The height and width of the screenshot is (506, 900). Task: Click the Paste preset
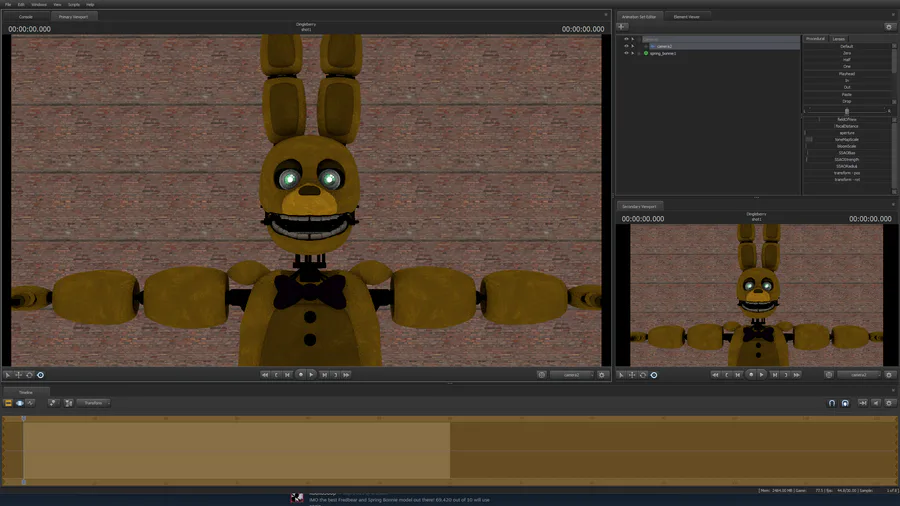click(847, 94)
